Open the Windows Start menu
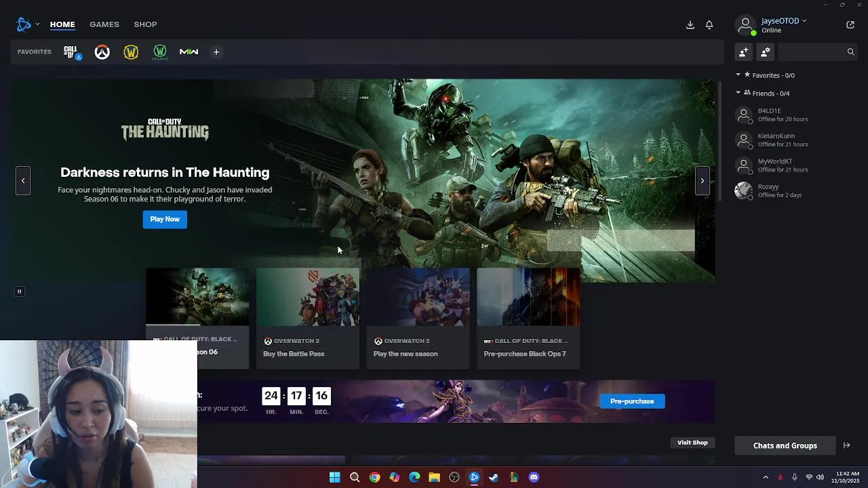868x488 pixels. [x=334, y=477]
